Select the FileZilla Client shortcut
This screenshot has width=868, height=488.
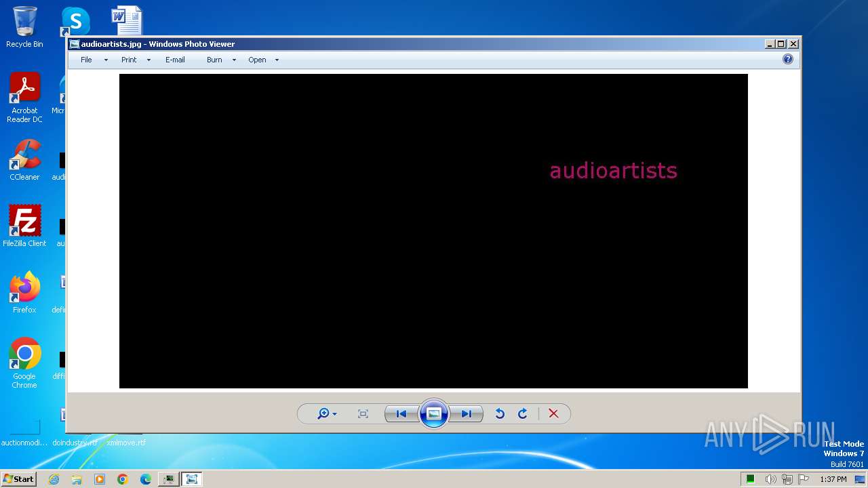(24, 226)
